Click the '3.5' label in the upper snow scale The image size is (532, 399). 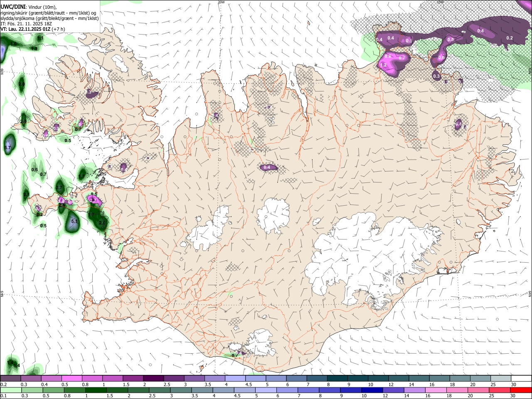[x=208, y=384]
